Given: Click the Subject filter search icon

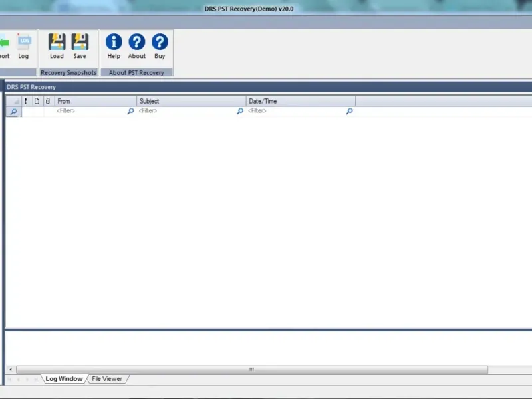Looking at the screenshot, I should tap(240, 111).
